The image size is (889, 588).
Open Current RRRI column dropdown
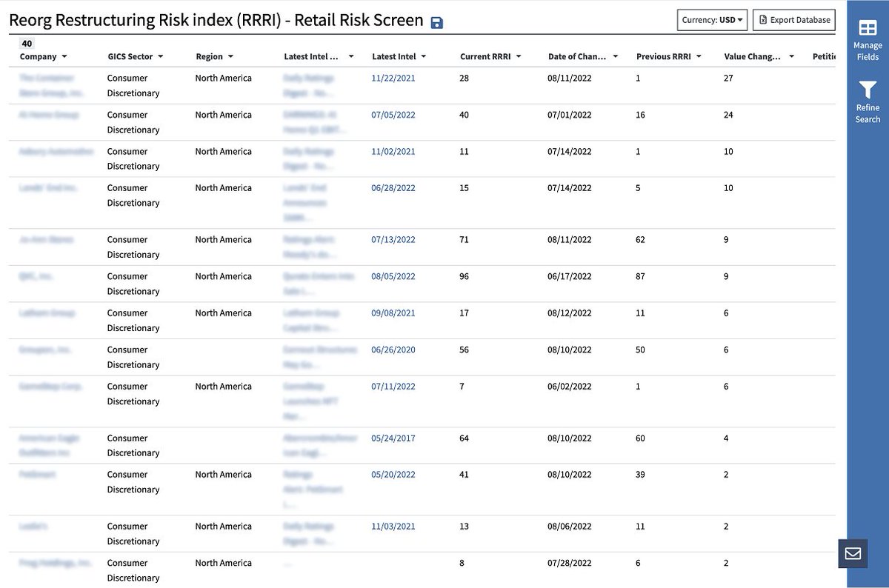pyautogui.click(x=519, y=57)
